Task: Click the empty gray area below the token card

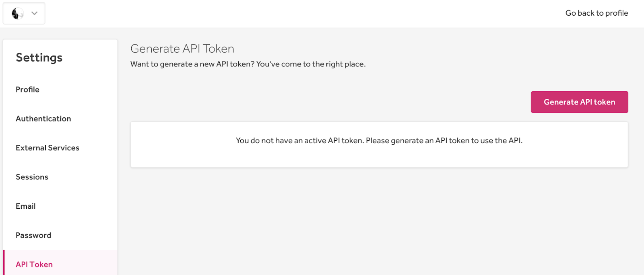Action: [378, 221]
